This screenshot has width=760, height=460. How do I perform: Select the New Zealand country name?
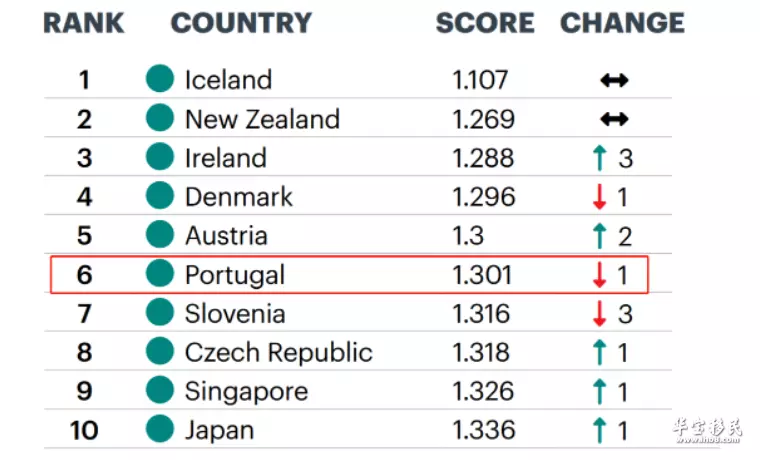pos(262,119)
